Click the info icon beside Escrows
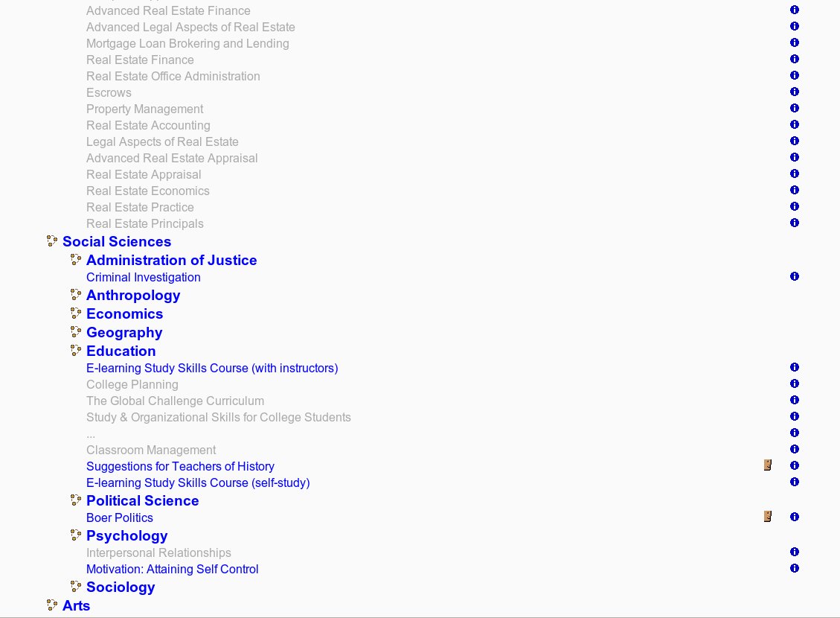This screenshot has height=618, width=840. tap(795, 92)
